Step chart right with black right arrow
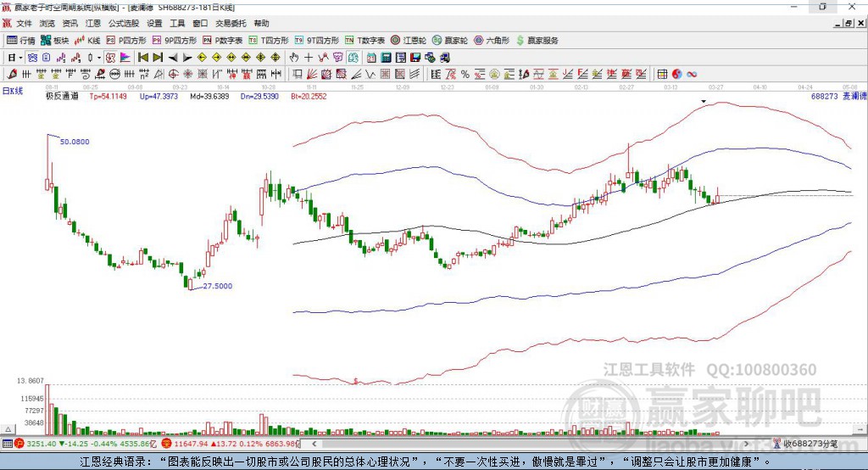This screenshot has height=470, width=868. [x=187, y=58]
